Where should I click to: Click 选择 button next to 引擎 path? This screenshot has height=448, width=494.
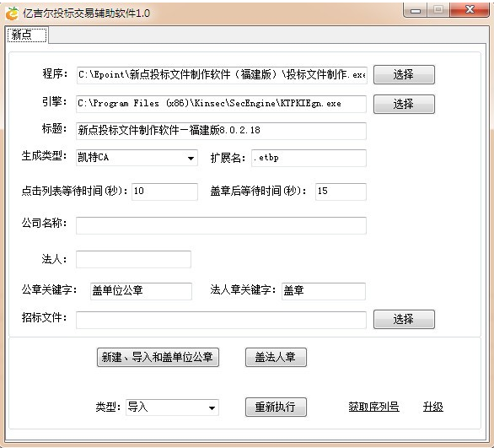[404, 104]
